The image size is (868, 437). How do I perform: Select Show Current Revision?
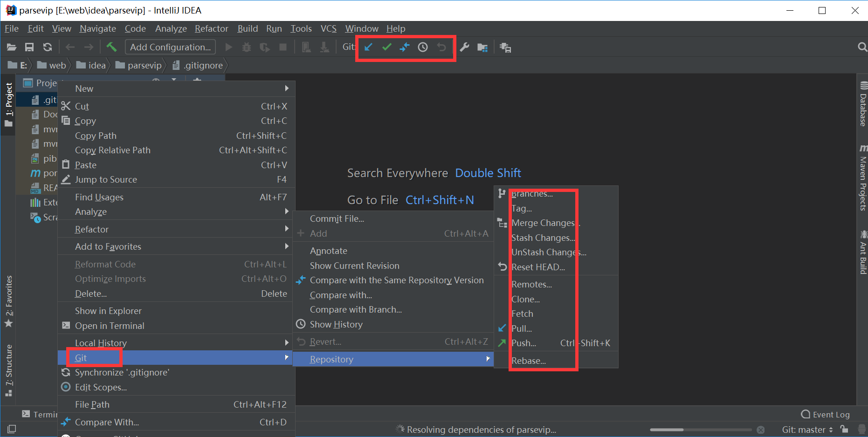pos(393,266)
